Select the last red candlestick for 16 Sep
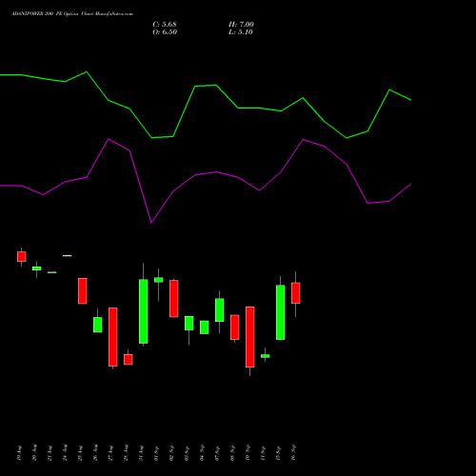 pyautogui.click(x=296, y=293)
